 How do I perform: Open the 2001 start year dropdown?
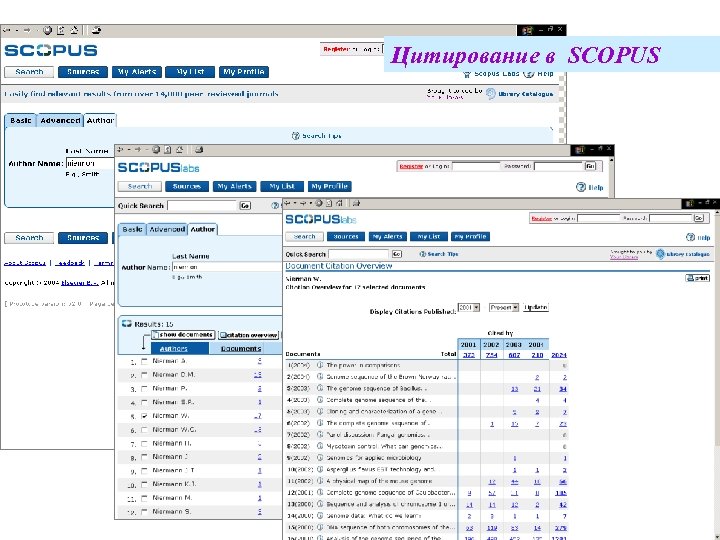pos(469,307)
